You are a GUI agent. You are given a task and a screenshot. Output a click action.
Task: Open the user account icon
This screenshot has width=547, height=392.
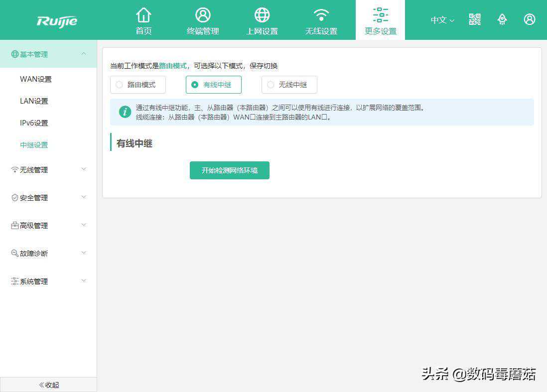(530, 19)
